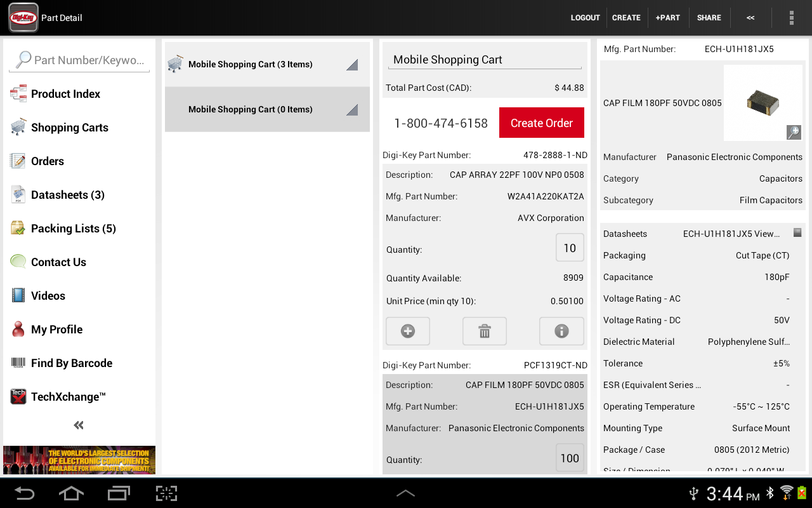The height and width of the screenshot is (508, 812).
Task: Edit the quantity field showing 10
Action: point(569,247)
